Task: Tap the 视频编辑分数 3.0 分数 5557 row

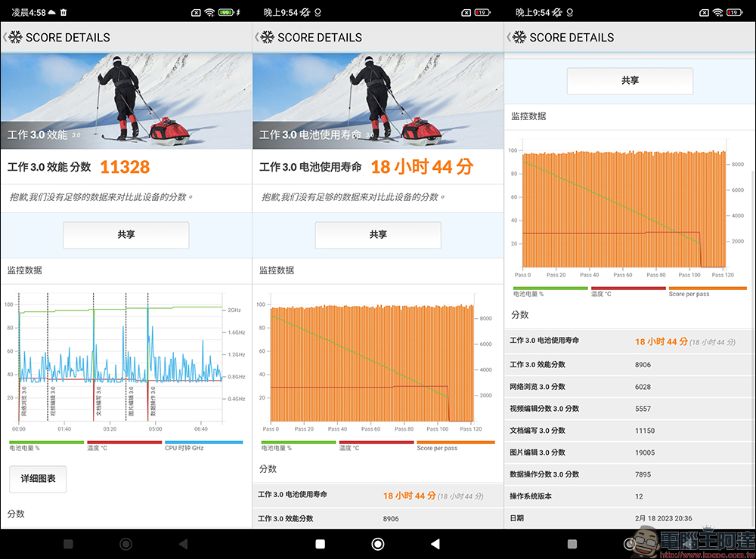Action: pos(630,409)
